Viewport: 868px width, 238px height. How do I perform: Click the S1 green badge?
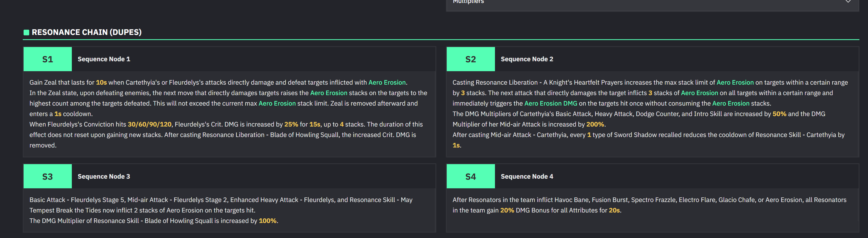point(47,59)
